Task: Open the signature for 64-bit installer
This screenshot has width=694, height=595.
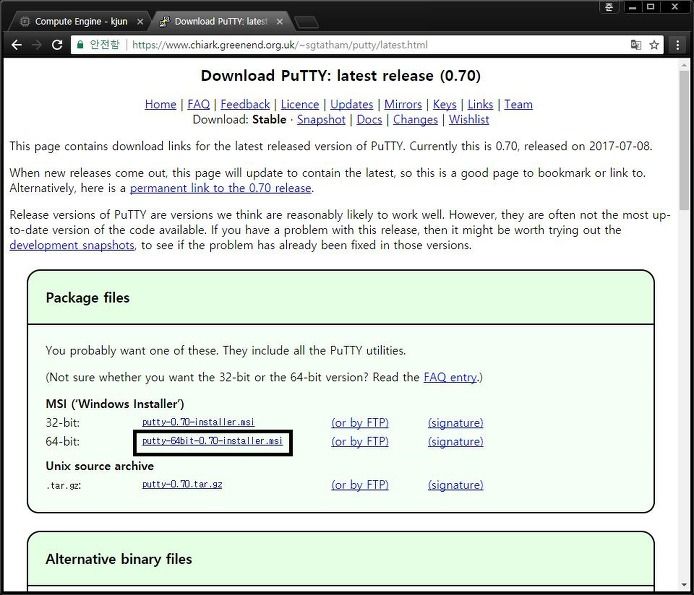Action: tap(455, 442)
